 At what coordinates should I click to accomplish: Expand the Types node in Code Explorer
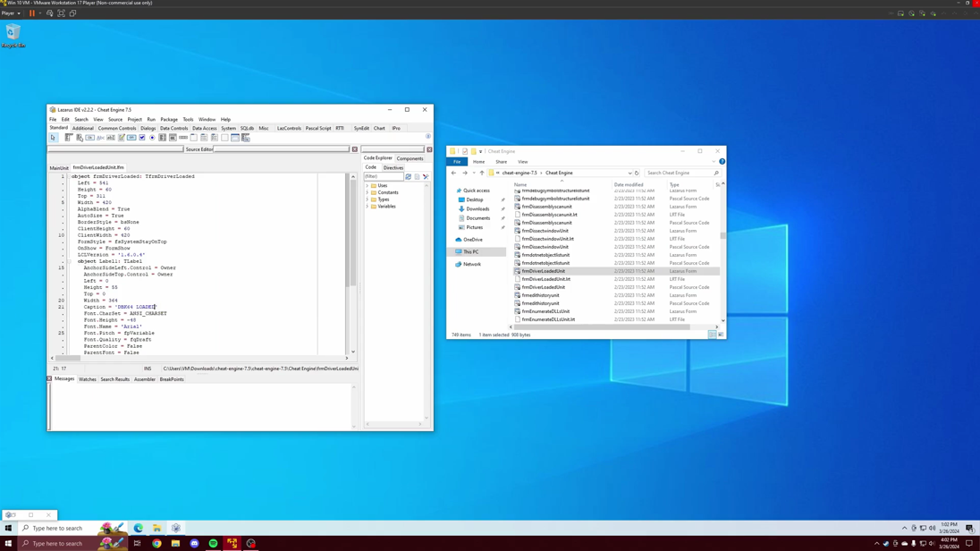click(367, 199)
